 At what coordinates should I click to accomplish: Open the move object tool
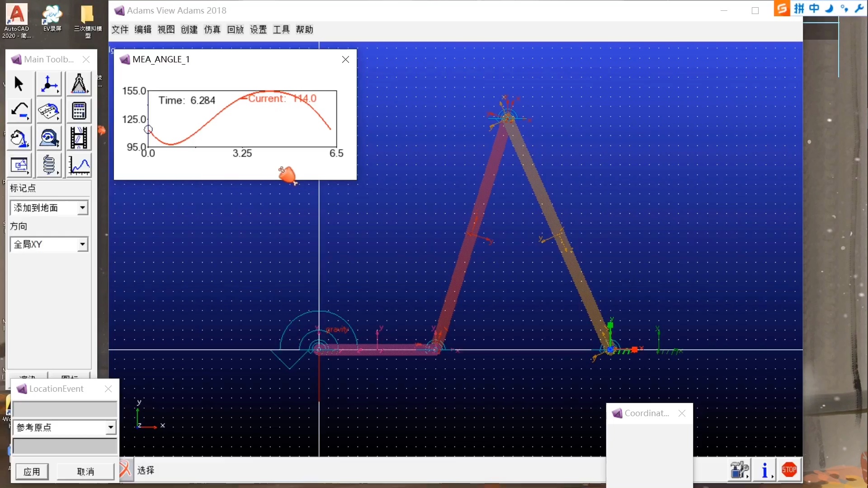(19, 166)
